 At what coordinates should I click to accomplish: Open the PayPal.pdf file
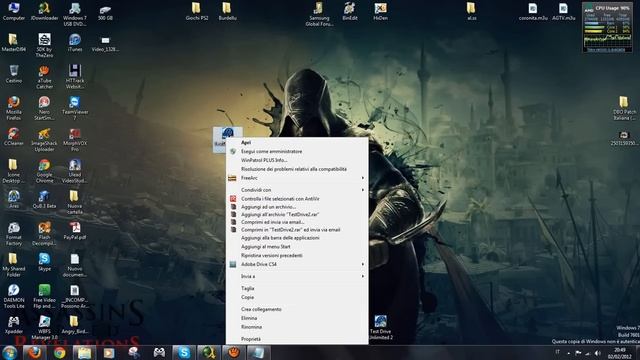click(x=75, y=231)
